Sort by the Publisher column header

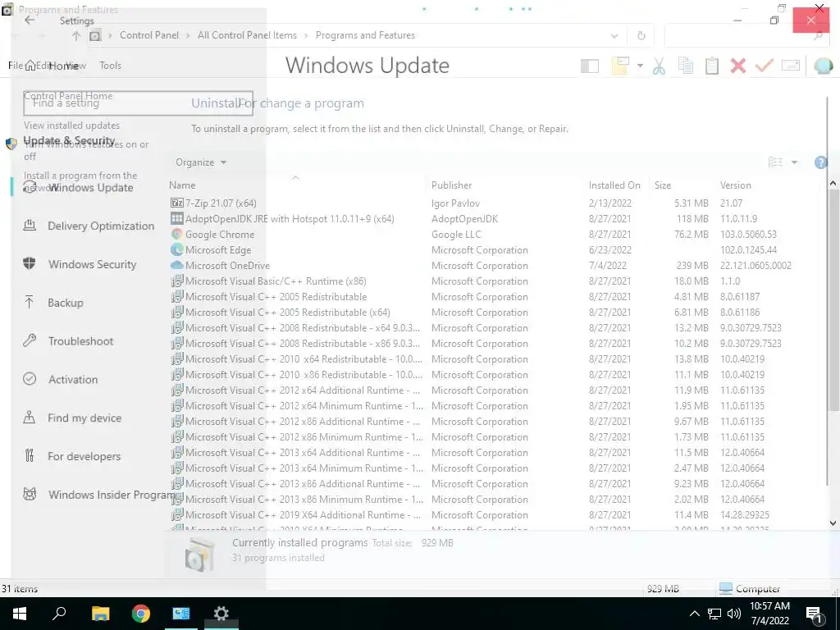pyautogui.click(x=452, y=185)
